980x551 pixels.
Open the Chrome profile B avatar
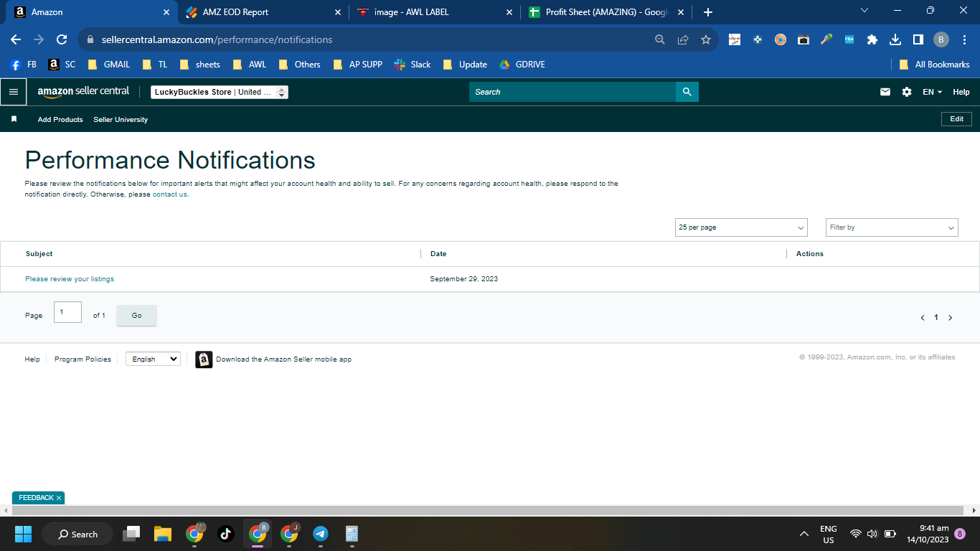click(x=941, y=40)
